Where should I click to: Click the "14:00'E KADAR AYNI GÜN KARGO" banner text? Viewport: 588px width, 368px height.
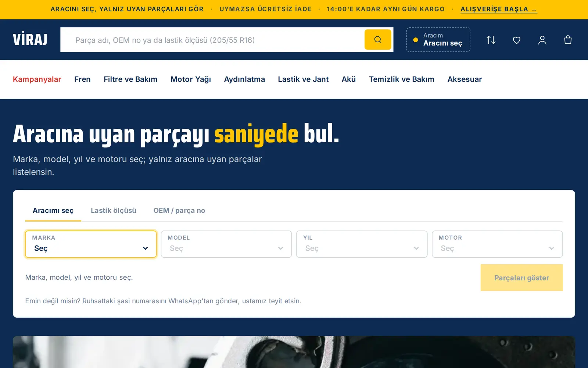point(386,9)
